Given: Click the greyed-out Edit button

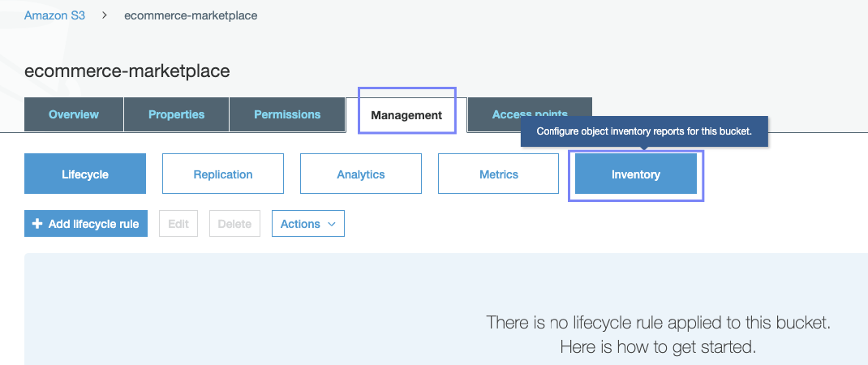Looking at the screenshot, I should pyautogui.click(x=178, y=224).
